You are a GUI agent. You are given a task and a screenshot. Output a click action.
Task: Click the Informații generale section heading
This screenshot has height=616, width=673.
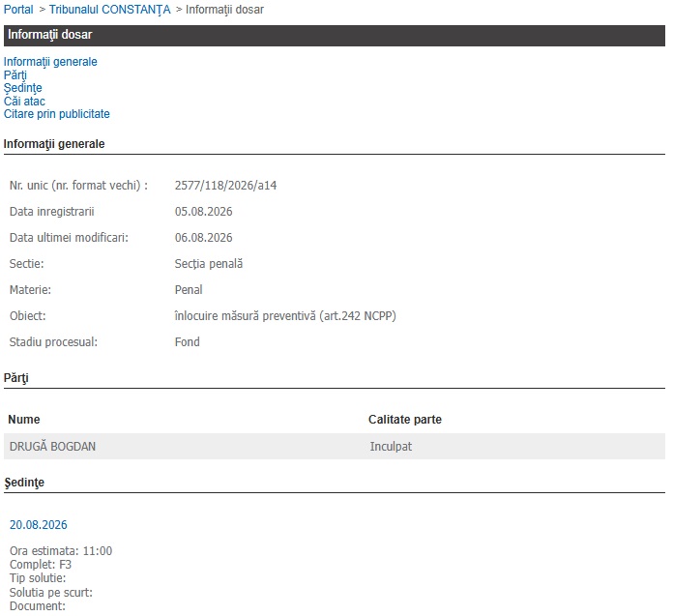(x=54, y=144)
